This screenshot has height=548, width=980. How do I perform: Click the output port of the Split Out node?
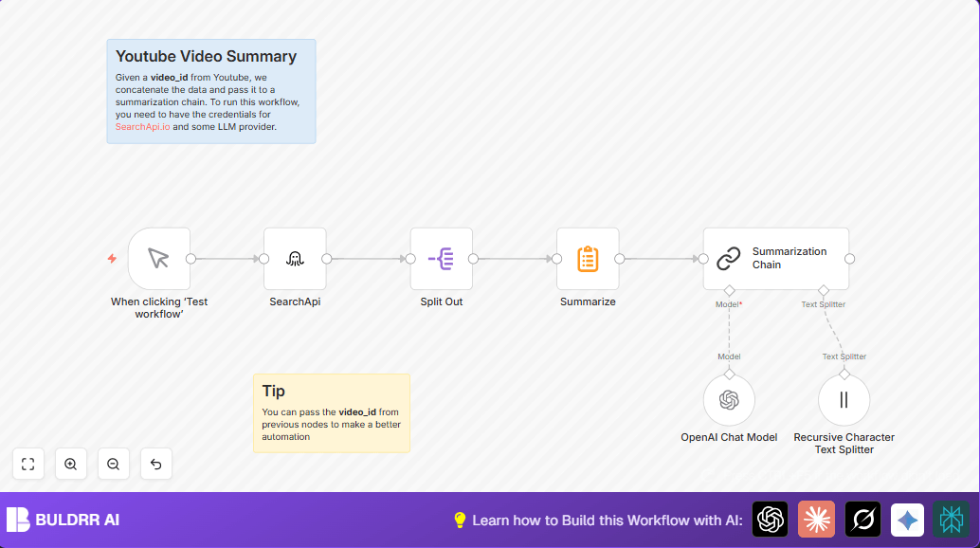click(473, 259)
